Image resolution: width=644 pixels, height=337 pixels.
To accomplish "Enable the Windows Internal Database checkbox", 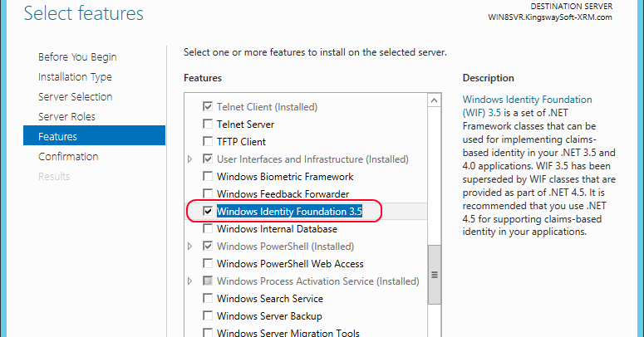I will [x=208, y=229].
